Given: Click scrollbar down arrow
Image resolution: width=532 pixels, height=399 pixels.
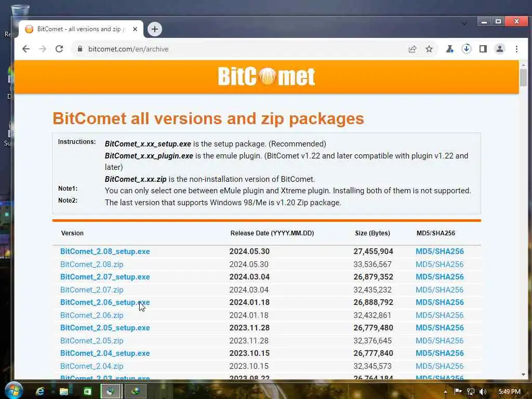Looking at the screenshot, I should click(524, 375).
